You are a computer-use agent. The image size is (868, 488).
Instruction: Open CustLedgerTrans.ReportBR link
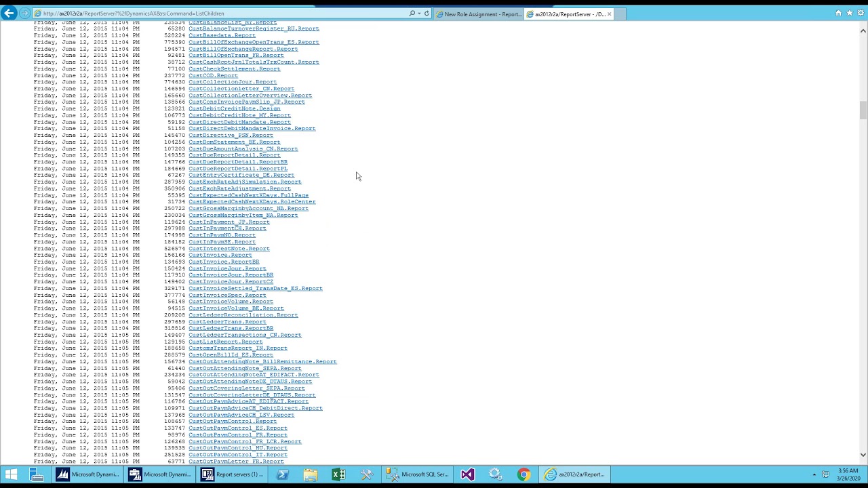pyautogui.click(x=231, y=328)
